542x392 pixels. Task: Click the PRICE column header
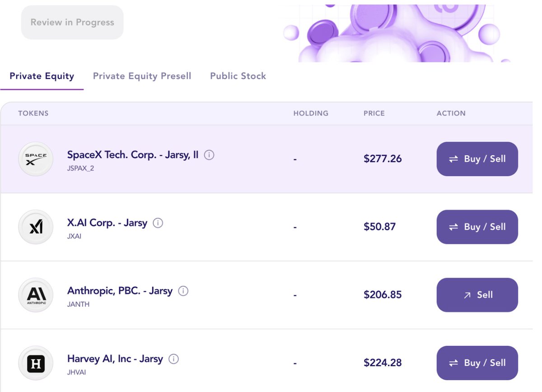[374, 113]
